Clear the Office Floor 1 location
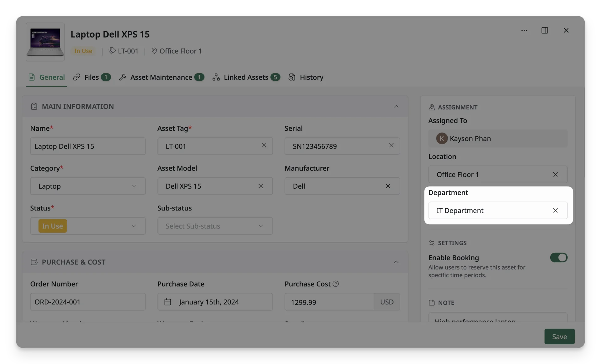The width and height of the screenshot is (601, 364). pyautogui.click(x=555, y=174)
